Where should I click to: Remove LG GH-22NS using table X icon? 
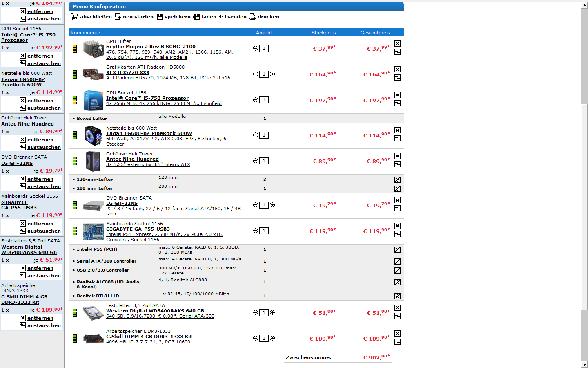(397, 200)
